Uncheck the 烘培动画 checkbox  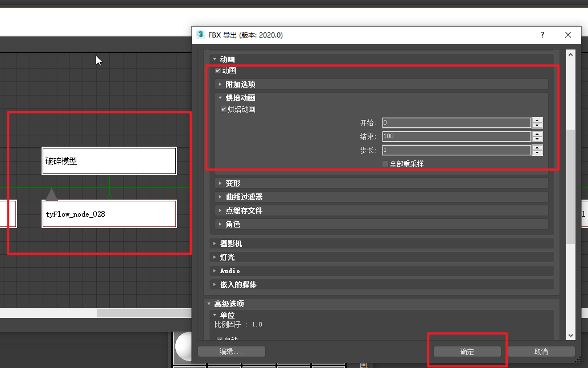coord(224,109)
